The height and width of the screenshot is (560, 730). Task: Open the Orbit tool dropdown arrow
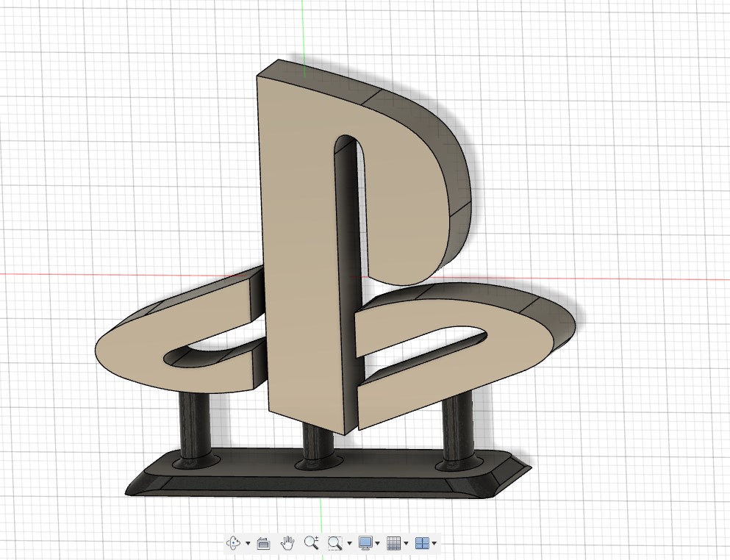click(x=248, y=543)
